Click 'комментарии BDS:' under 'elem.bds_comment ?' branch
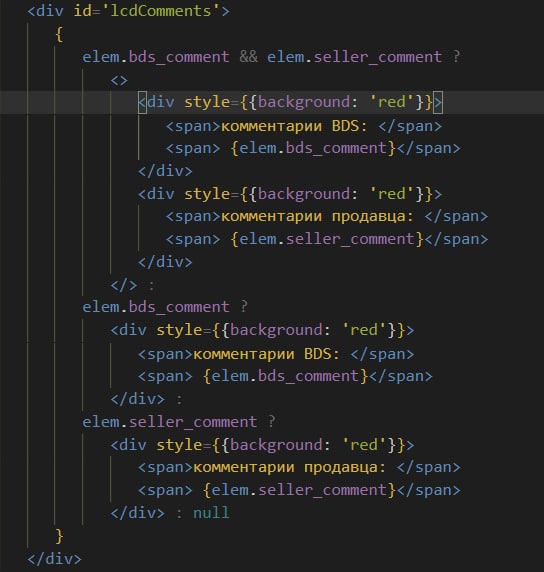 pyautogui.click(x=266, y=354)
